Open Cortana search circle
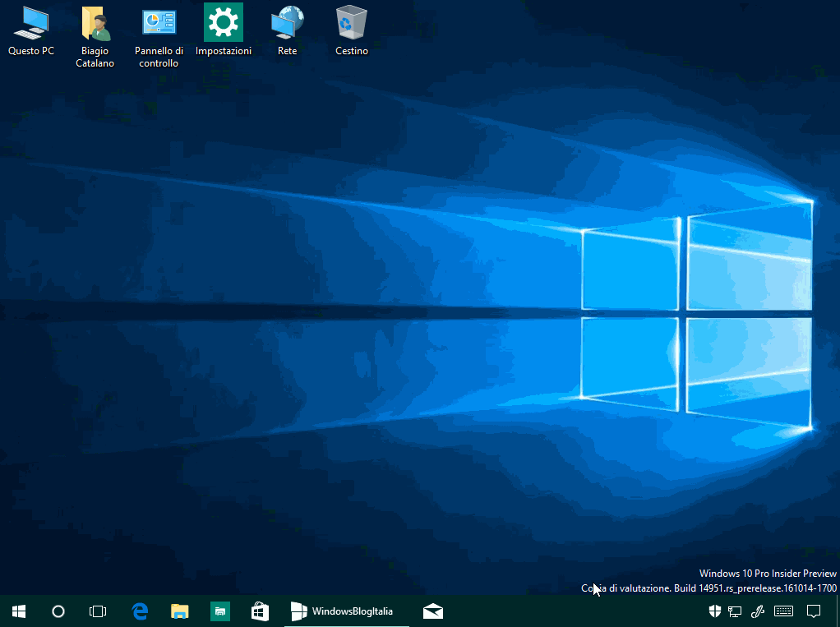This screenshot has height=627, width=840. click(x=58, y=611)
